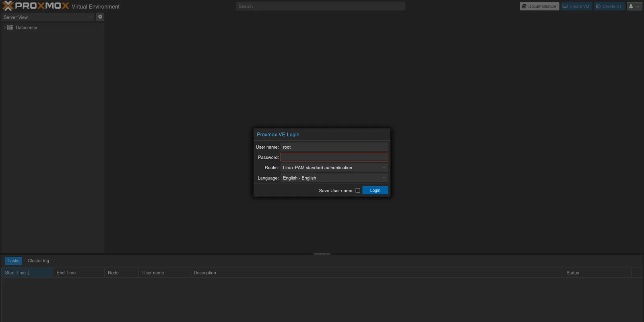This screenshot has width=644, height=322.
Task: Open the Server View dropdown selector
Action: coord(47,17)
